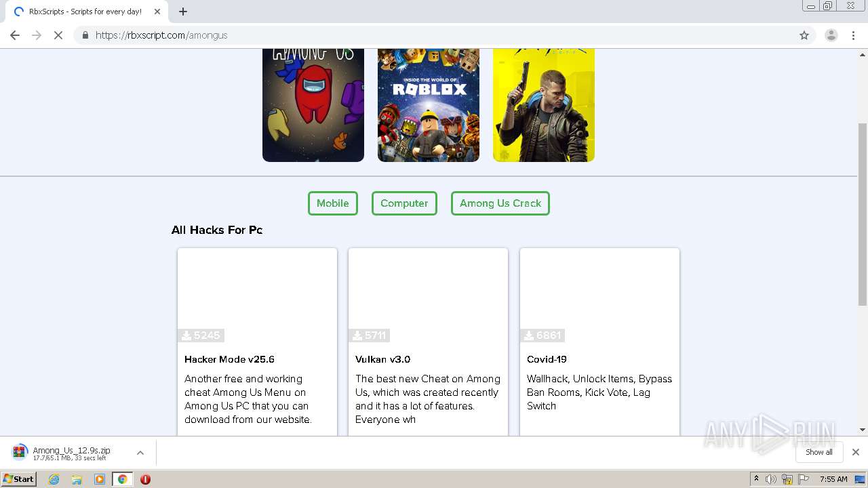Viewport: 868px width, 488px height.
Task: Launch Internet Explorer from the taskbar
Action: (54, 479)
